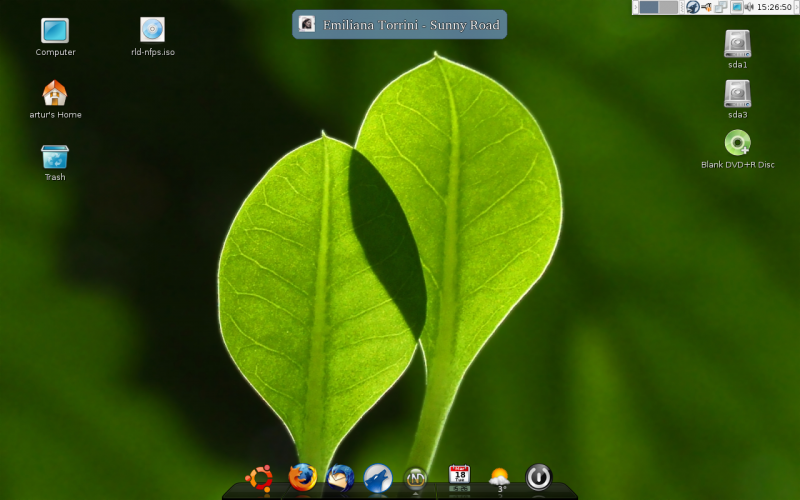800x500 pixels.
Task: Open the Computer desktop icon
Action: (x=55, y=37)
